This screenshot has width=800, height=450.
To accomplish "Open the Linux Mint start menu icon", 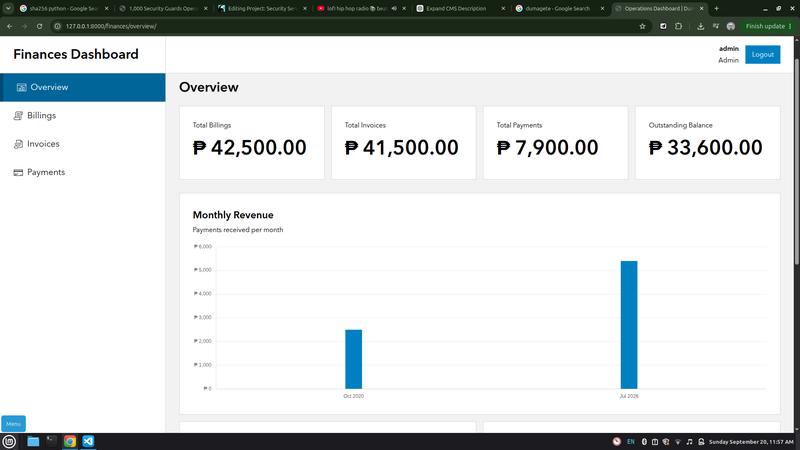I will pyautogui.click(x=9, y=441).
